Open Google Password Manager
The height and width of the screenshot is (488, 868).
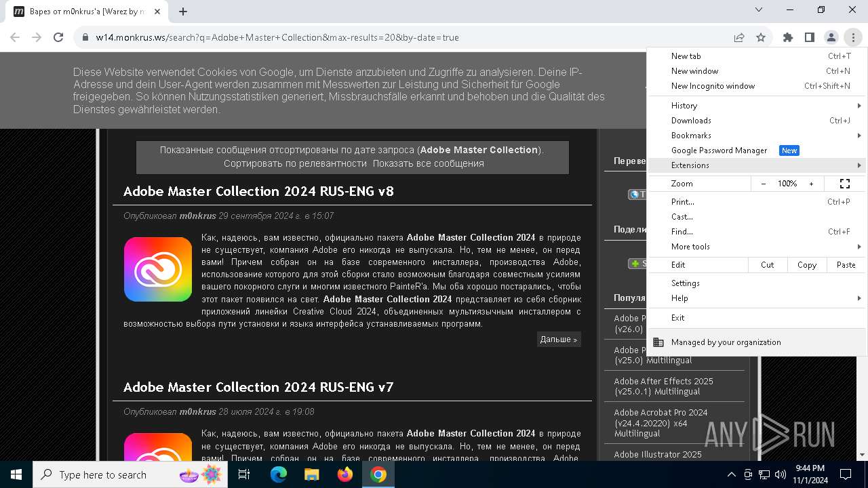coord(756,150)
